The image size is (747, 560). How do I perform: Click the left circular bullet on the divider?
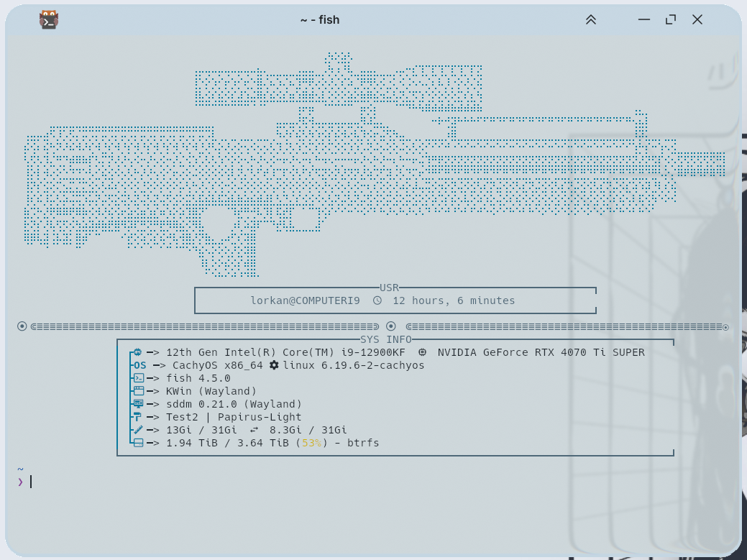coord(22,326)
